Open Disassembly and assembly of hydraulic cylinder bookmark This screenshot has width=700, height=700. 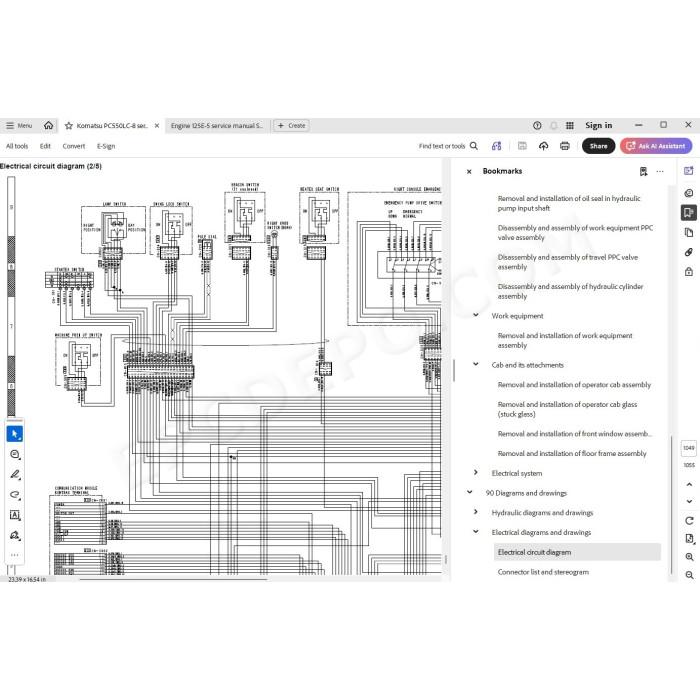[571, 291]
